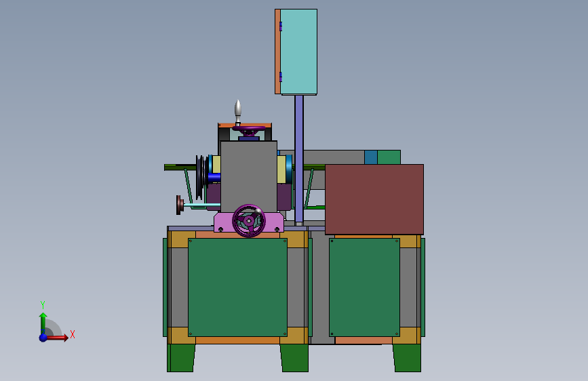Image resolution: width=588 pixels, height=381 pixels.
Task: Select the cyan electrical cabinet box
Action: pyautogui.click(x=299, y=52)
